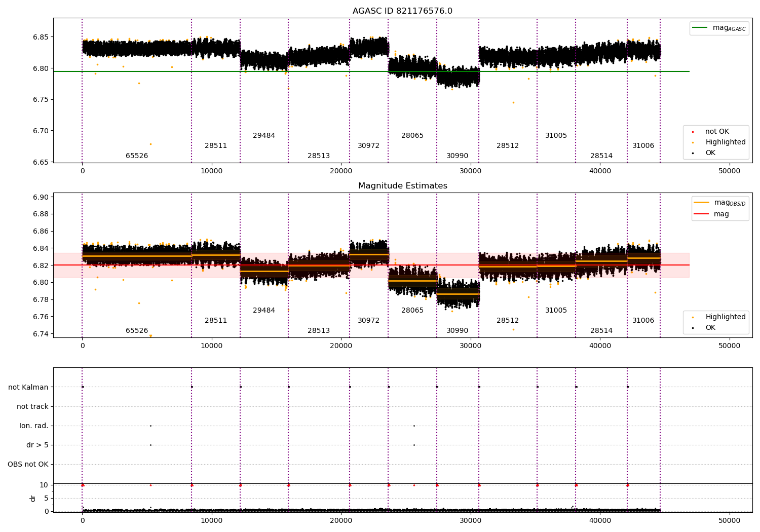Screen dimensions: 760x532
Task: Click the 'Magnitude Estimates' plot title
Action: (403, 186)
